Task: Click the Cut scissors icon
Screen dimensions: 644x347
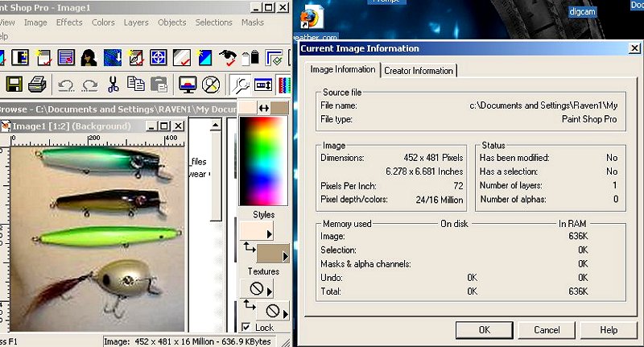Action: (x=114, y=85)
